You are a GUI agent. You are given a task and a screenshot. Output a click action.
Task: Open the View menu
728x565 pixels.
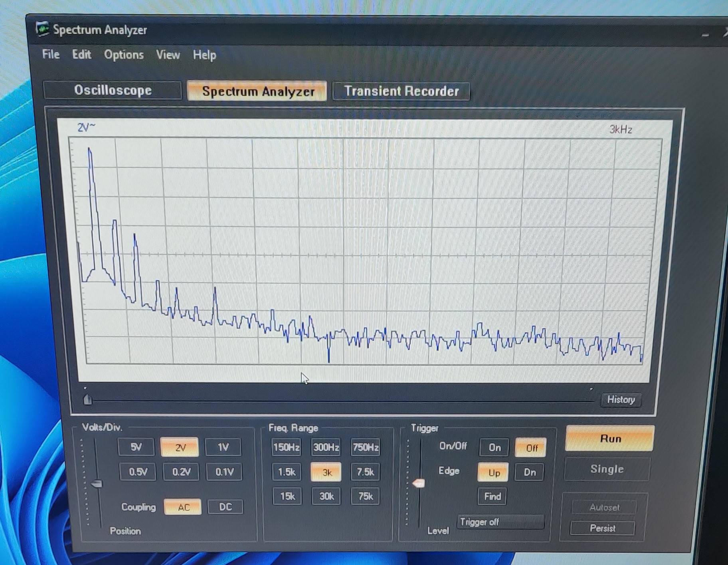pos(168,55)
